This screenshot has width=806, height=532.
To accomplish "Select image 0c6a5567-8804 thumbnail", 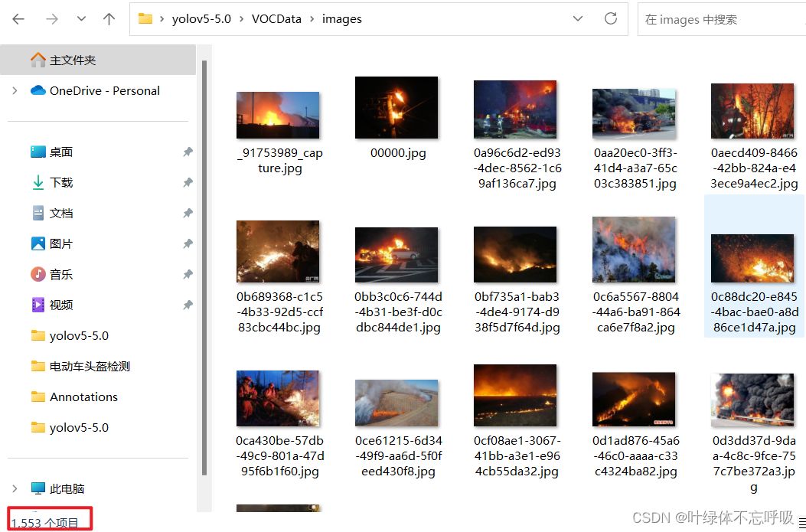I will click(x=634, y=250).
